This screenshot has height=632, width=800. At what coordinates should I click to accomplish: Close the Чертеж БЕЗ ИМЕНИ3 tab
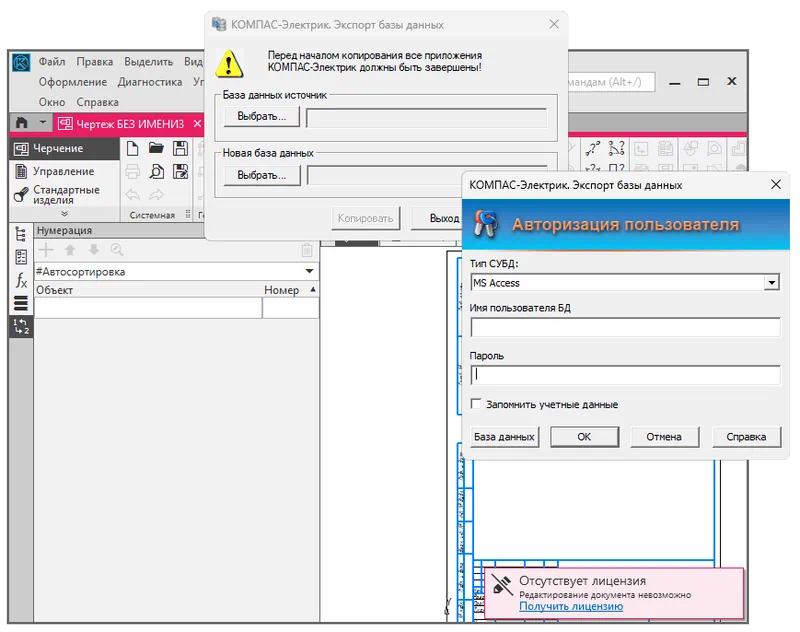tap(197, 123)
